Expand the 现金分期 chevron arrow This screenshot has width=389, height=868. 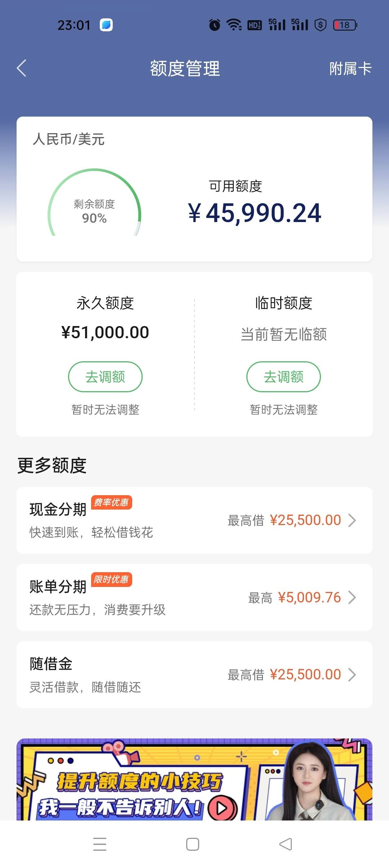[352, 520]
